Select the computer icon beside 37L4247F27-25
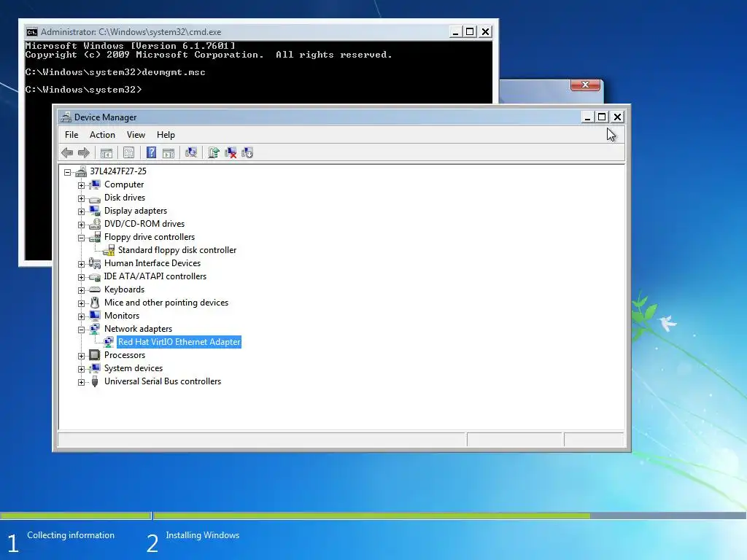Image resolution: width=747 pixels, height=560 pixels. point(81,171)
